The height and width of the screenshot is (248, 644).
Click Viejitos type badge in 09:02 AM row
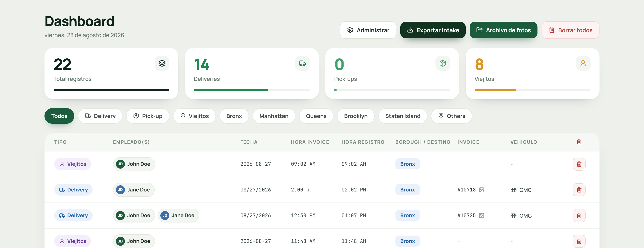[72, 164]
